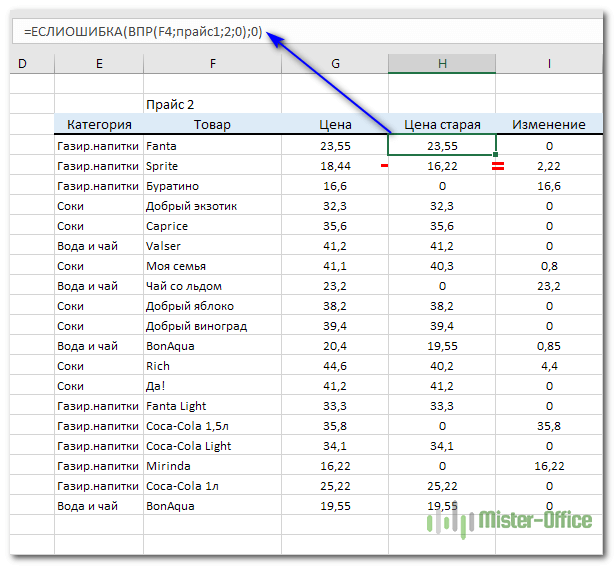Click change value 23,2 for Чай со льдом
Screen dimensions: 614x566
549,286
